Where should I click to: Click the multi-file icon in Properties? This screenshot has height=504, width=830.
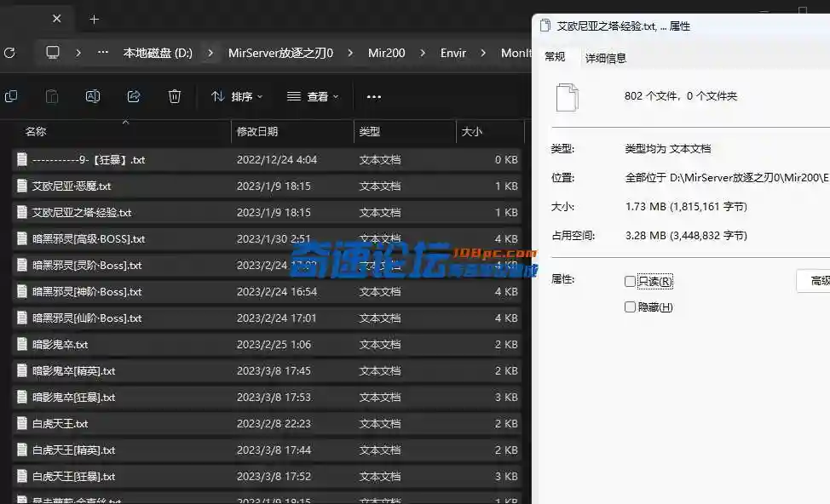(568, 97)
